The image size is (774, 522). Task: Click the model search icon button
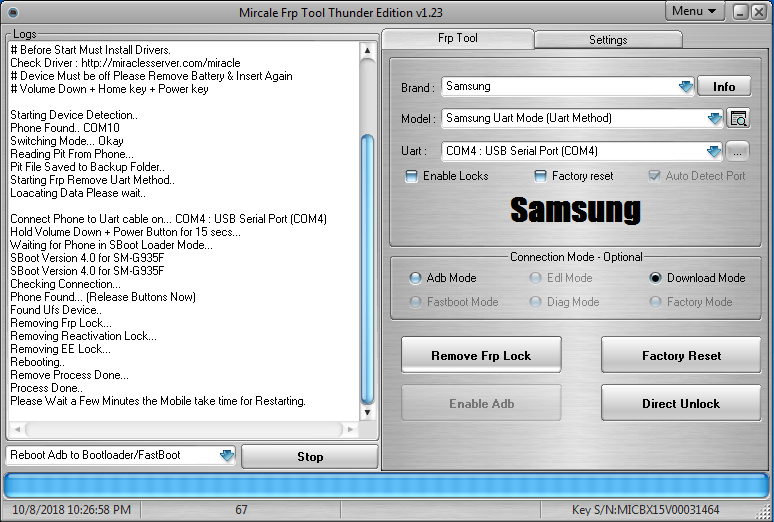[738, 119]
